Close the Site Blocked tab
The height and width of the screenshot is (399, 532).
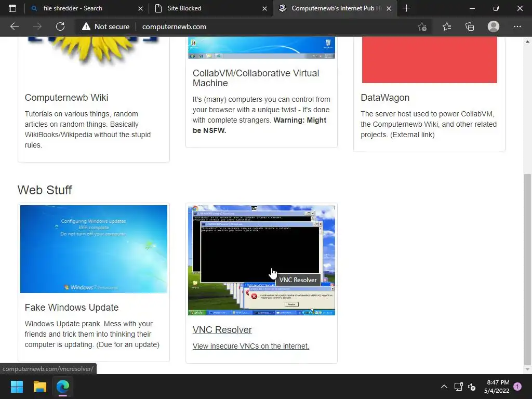coord(264,8)
